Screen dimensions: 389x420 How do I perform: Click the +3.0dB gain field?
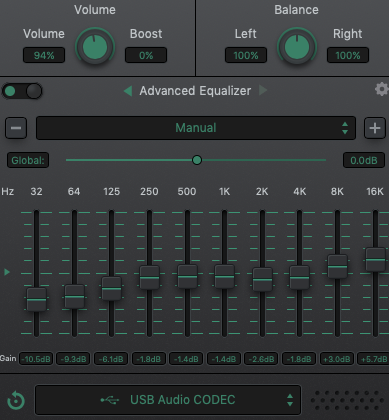coord(337,359)
